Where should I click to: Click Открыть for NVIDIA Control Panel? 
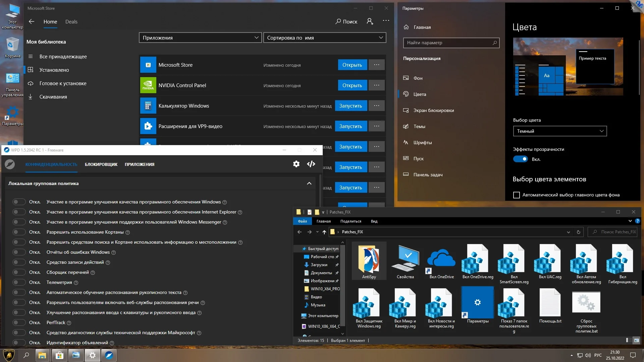(x=352, y=85)
